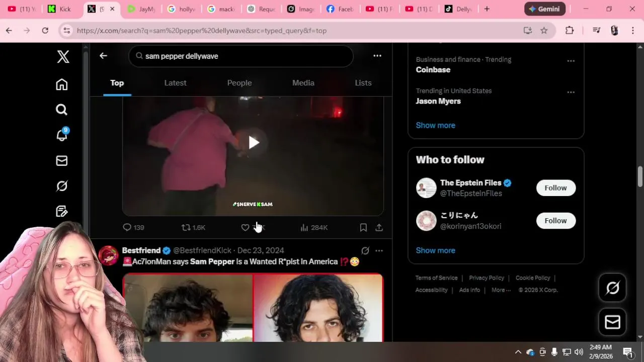
Task: Open browser Extensions puzzle icon
Action: pos(570,31)
